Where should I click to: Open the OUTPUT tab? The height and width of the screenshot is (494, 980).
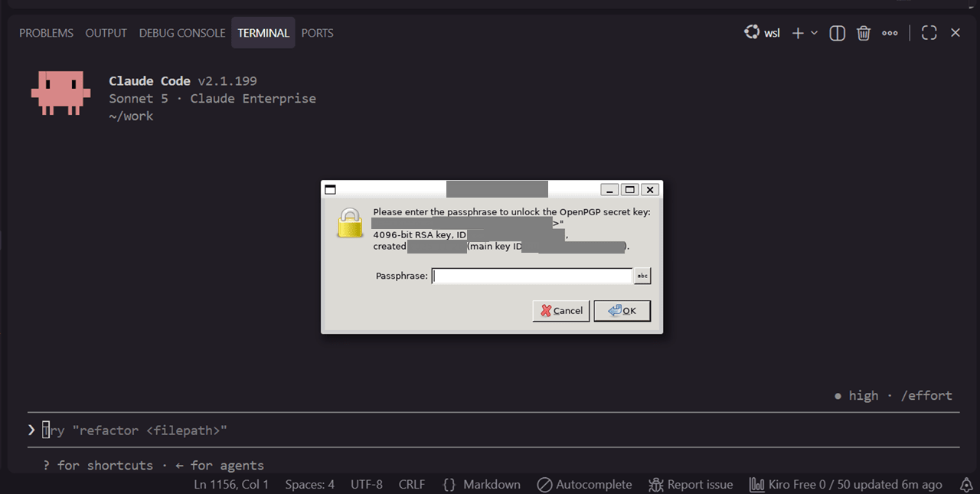pyautogui.click(x=106, y=33)
